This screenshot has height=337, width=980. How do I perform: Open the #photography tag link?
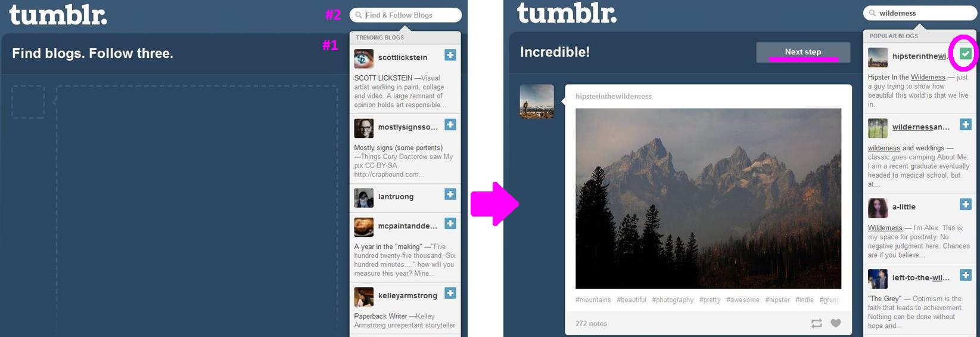pyautogui.click(x=673, y=300)
